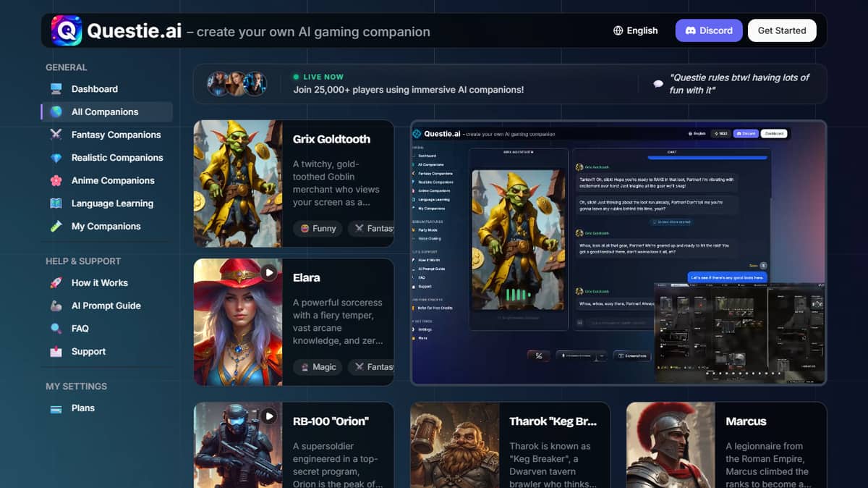Click the Realistic Companions diamond icon
Viewport: 868px width, 488px height.
(x=56, y=158)
